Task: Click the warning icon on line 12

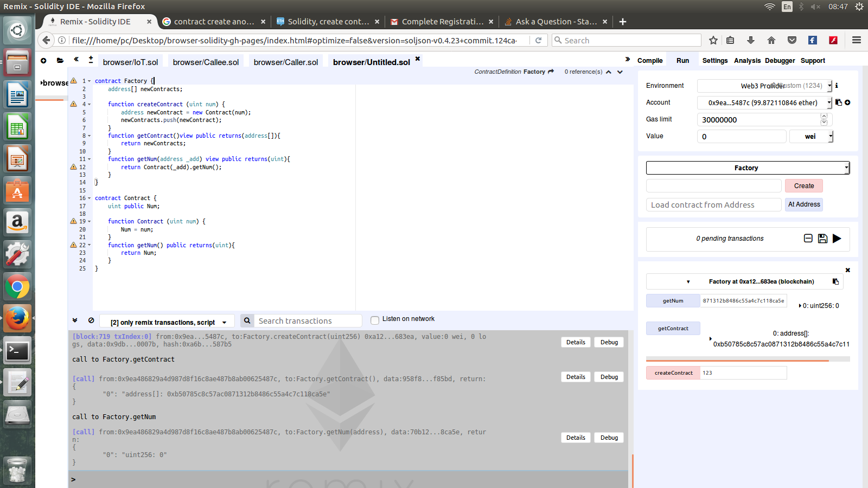Action: click(x=73, y=167)
